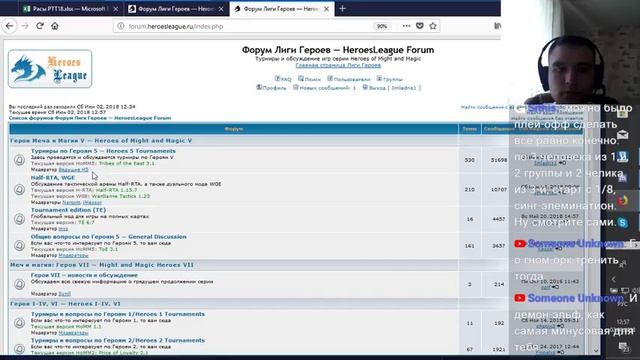640x360 pixels.
Task: Open moderator Wessor profile
Action: [x=92, y=202]
